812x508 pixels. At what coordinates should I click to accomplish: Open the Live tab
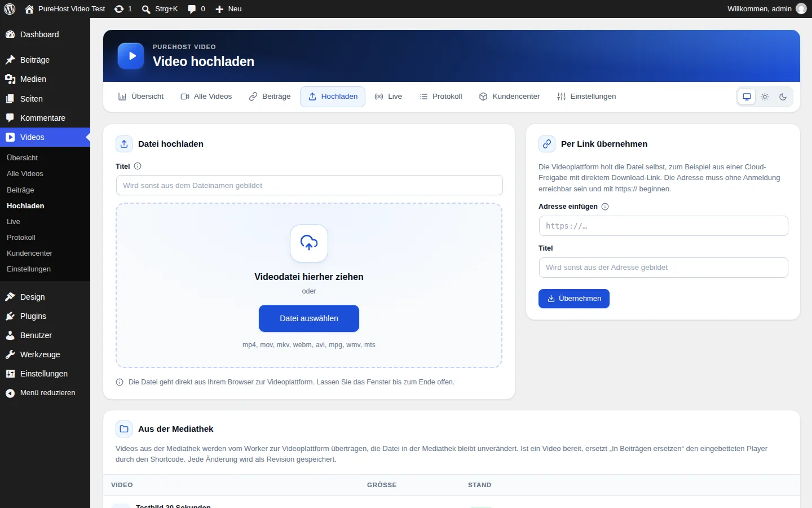tap(389, 97)
